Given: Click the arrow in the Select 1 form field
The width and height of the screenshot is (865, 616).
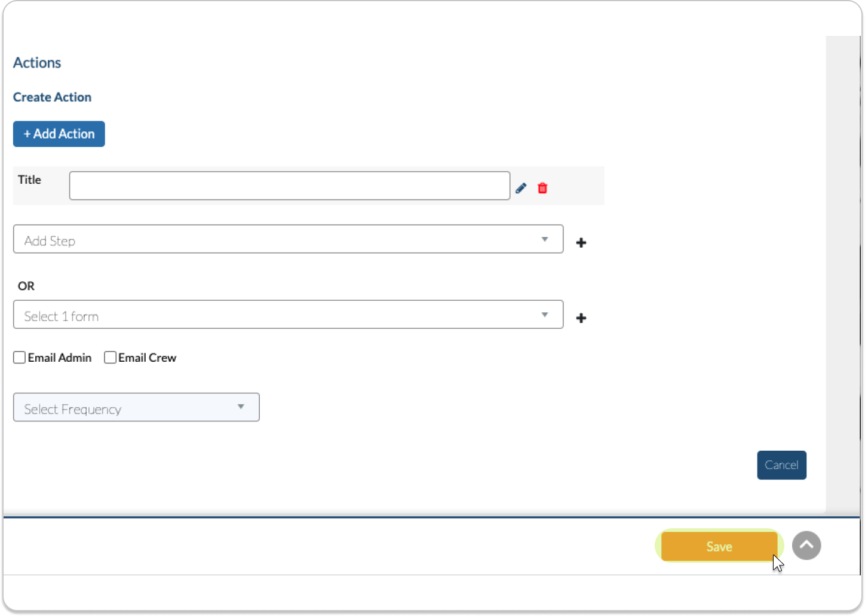Looking at the screenshot, I should [x=544, y=315].
